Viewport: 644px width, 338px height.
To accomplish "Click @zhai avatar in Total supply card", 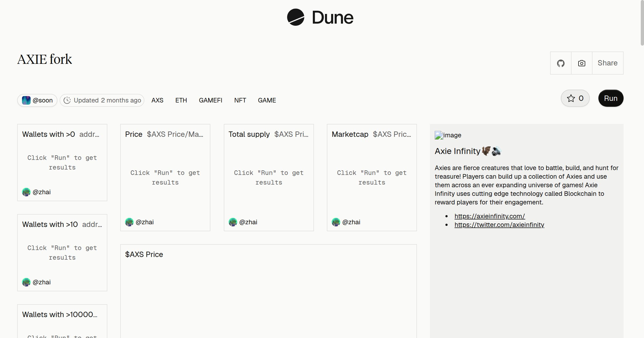I will (x=233, y=222).
